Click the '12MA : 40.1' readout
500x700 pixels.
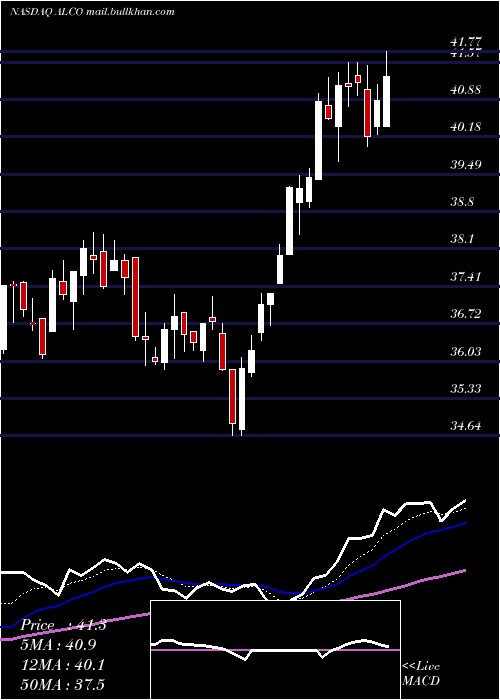click(x=63, y=665)
